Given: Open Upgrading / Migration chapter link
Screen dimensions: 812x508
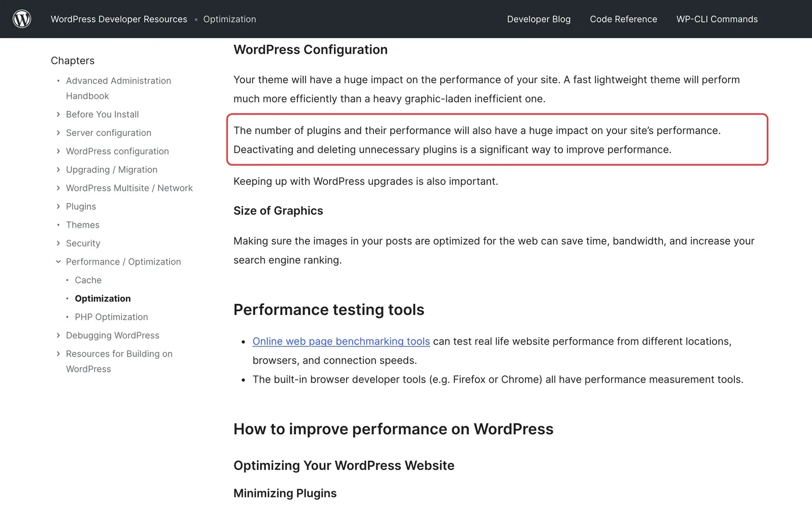Looking at the screenshot, I should point(112,170).
